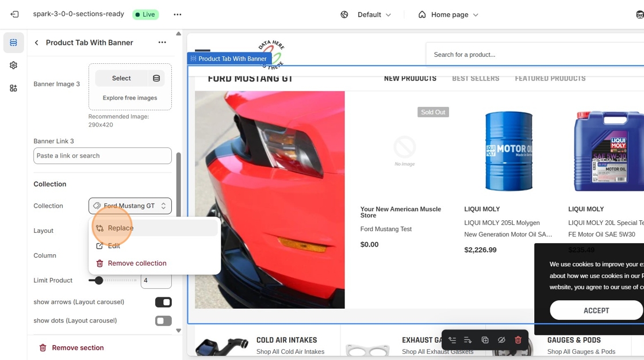Screen dimensions: 644x360
Task: Click Shop All Cold Air Intakes link
Action: click(x=290, y=352)
